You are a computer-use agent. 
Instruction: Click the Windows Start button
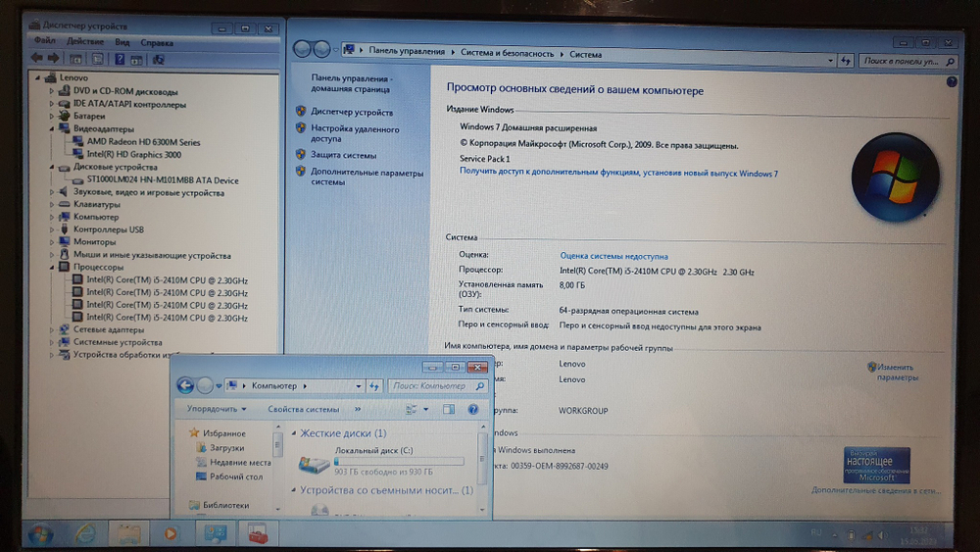coord(41,534)
